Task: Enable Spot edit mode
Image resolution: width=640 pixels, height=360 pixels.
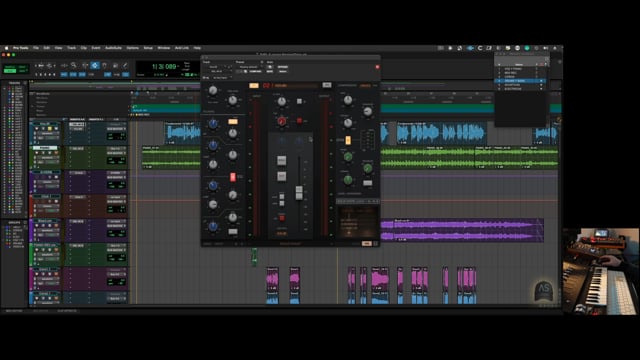Action: pyautogui.click(x=22, y=67)
